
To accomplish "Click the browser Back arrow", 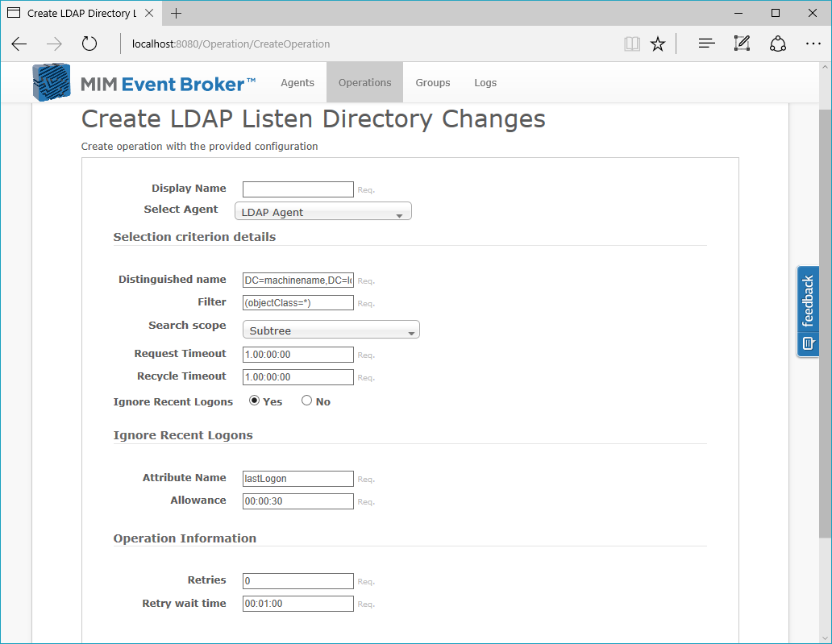I will [x=19, y=44].
